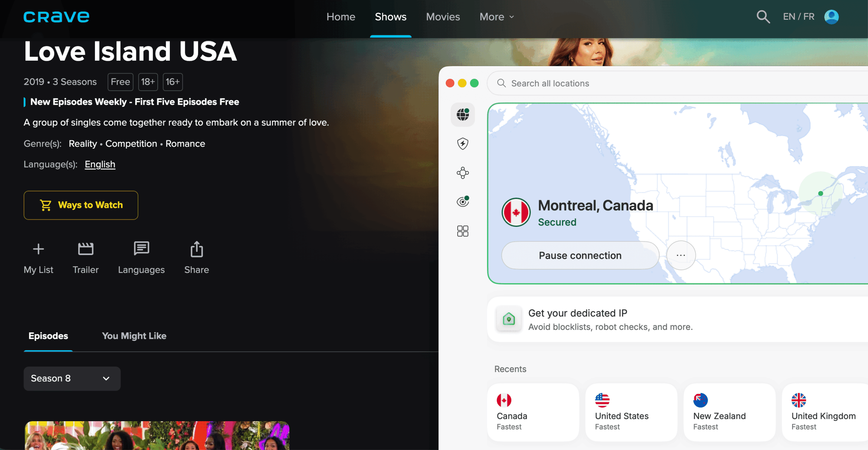This screenshot has height=450, width=868.
Task: Connect to United States recent location
Action: [x=631, y=412]
